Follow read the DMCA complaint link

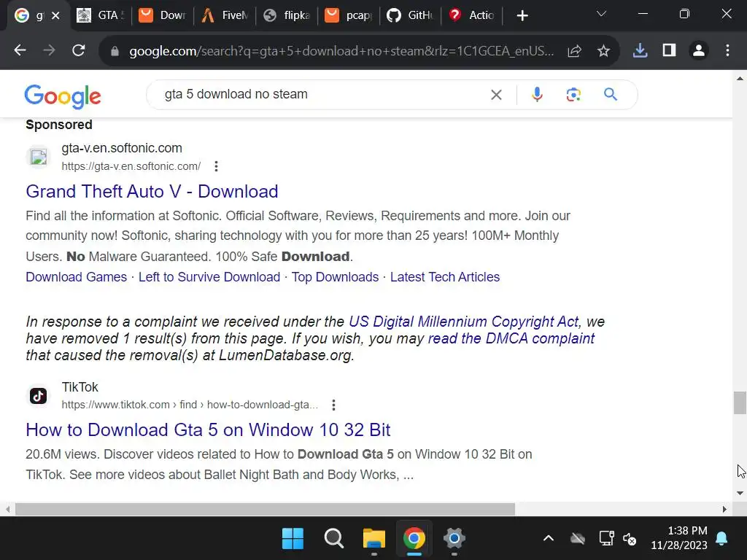point(511,338)
